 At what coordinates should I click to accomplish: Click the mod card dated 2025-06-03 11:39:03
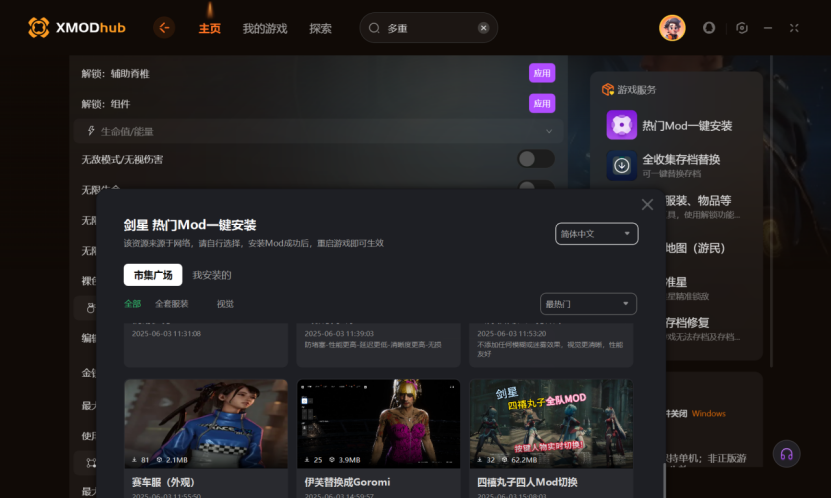[x=378, y=345]
